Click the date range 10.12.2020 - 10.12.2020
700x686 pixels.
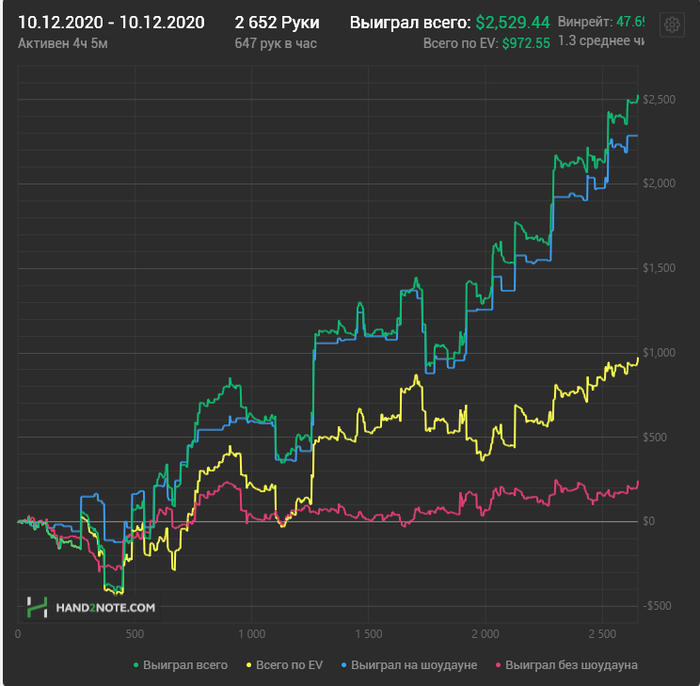pyautogui.click(x=111, y=22)
